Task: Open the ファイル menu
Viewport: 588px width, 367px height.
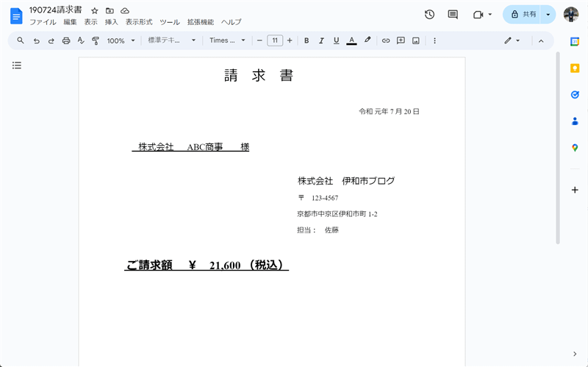Action: click(x=43, y=22)
